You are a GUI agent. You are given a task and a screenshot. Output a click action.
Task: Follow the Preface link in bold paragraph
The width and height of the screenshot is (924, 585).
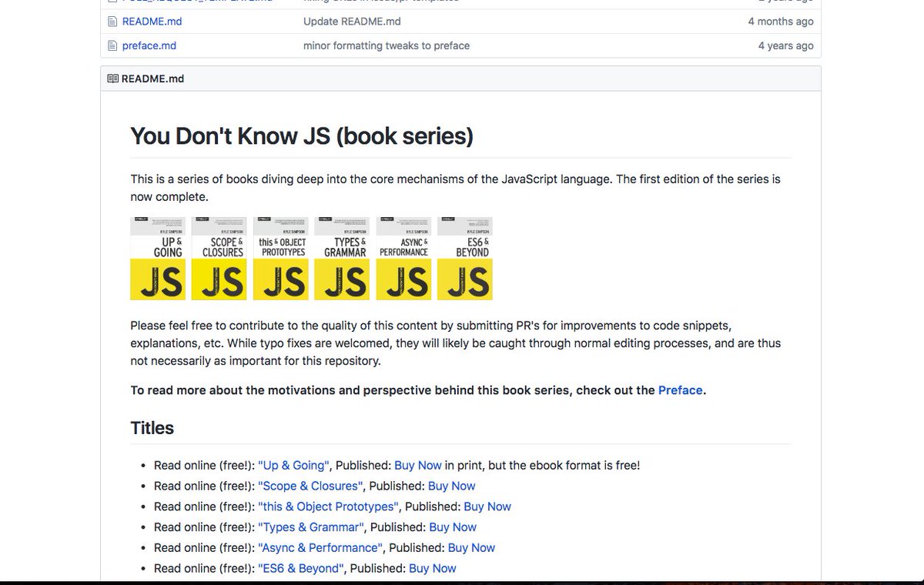pos(681,390)
